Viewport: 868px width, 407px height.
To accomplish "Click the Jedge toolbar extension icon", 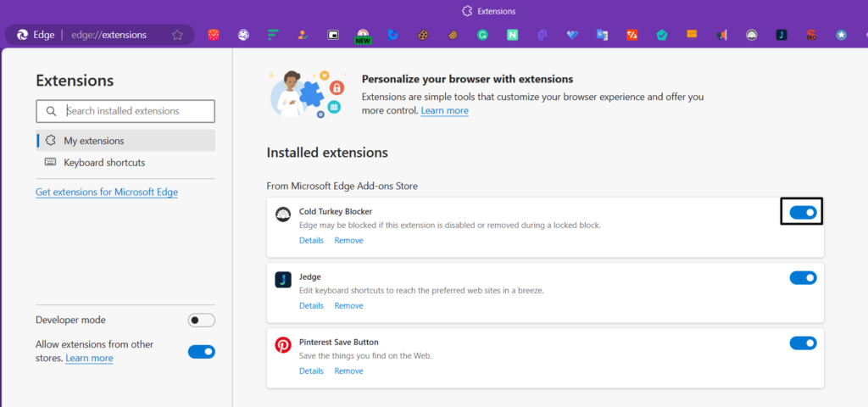I will pyautogui.click(x=782, y=35).
